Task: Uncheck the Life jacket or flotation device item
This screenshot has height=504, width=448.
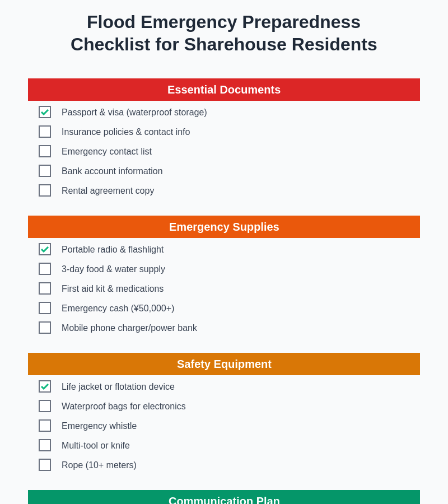Action: 45,386
